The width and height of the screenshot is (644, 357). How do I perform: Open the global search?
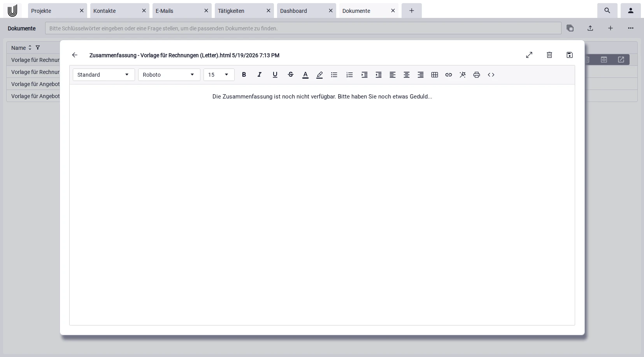point(607,11)
